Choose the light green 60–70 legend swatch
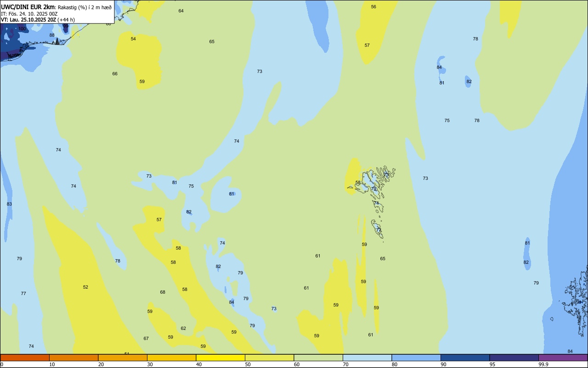588x368 pixels. click(x=318, y=357)
